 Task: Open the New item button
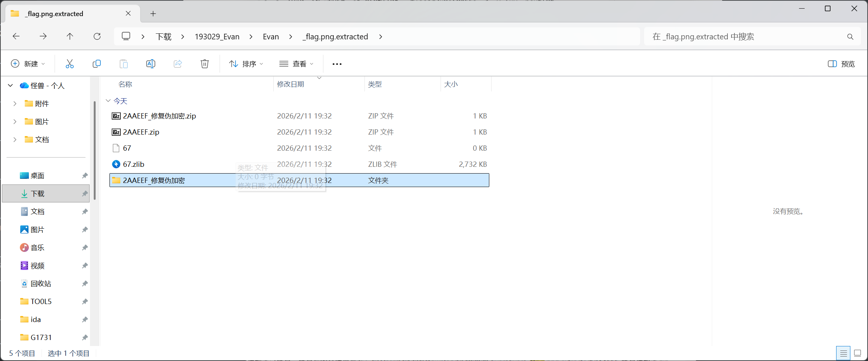pos(28,64)
